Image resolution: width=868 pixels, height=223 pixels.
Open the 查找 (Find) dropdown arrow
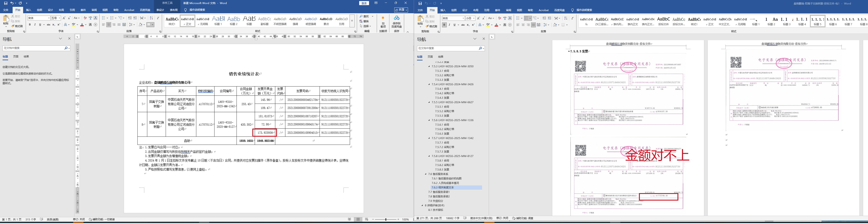click(373, 16)
